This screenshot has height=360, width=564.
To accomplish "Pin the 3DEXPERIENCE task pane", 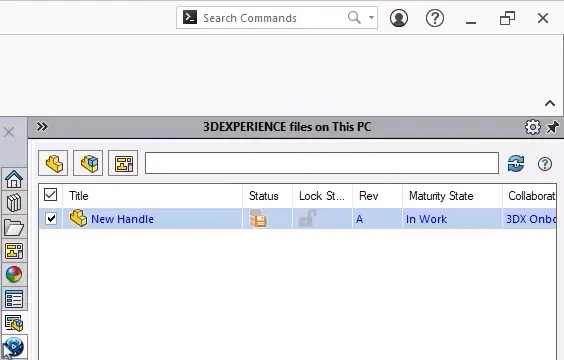I will pyautogui.click(x=552, y=127).
